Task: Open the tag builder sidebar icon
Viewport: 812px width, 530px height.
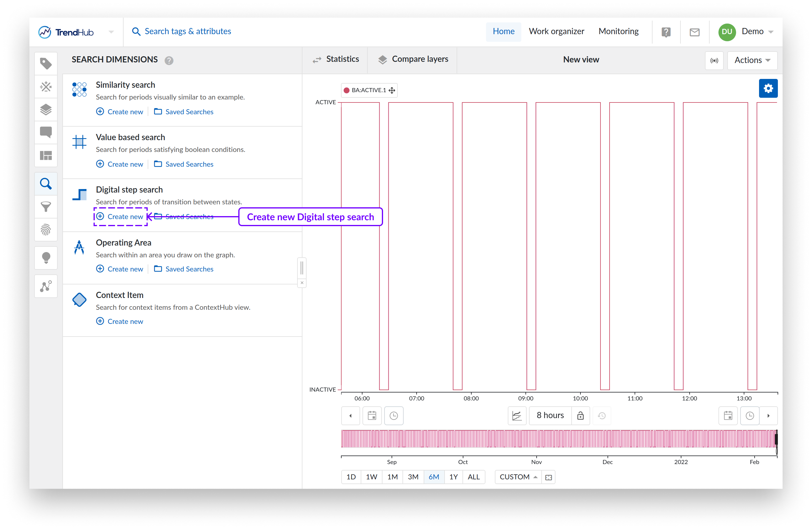Action: pos(46,86)
